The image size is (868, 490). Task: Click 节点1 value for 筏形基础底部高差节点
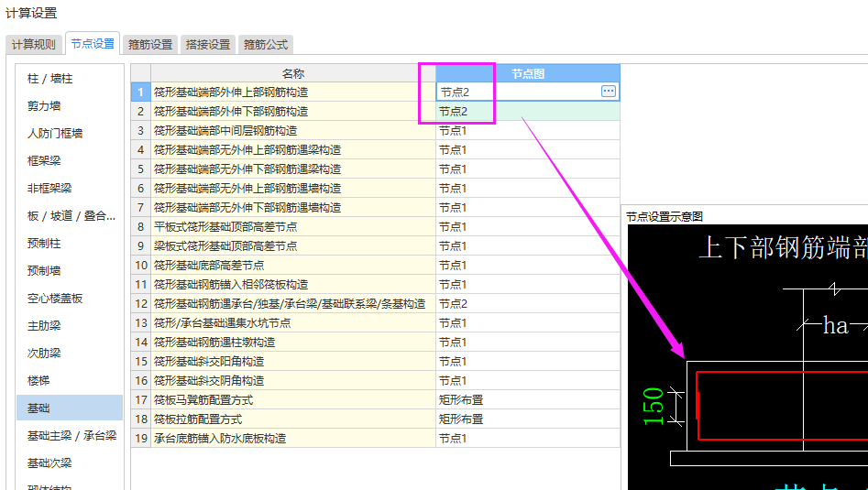[x=528, y=265]
